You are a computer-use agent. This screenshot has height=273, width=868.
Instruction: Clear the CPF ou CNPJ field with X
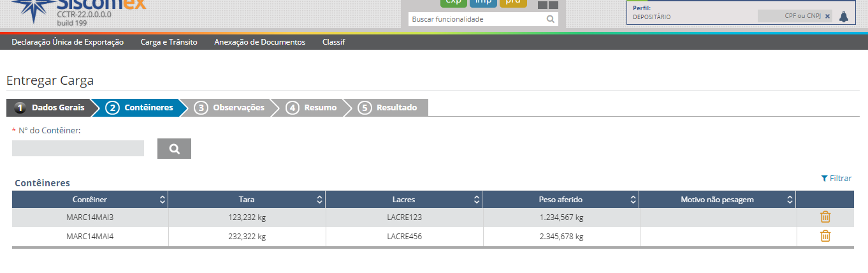[828, 17]
